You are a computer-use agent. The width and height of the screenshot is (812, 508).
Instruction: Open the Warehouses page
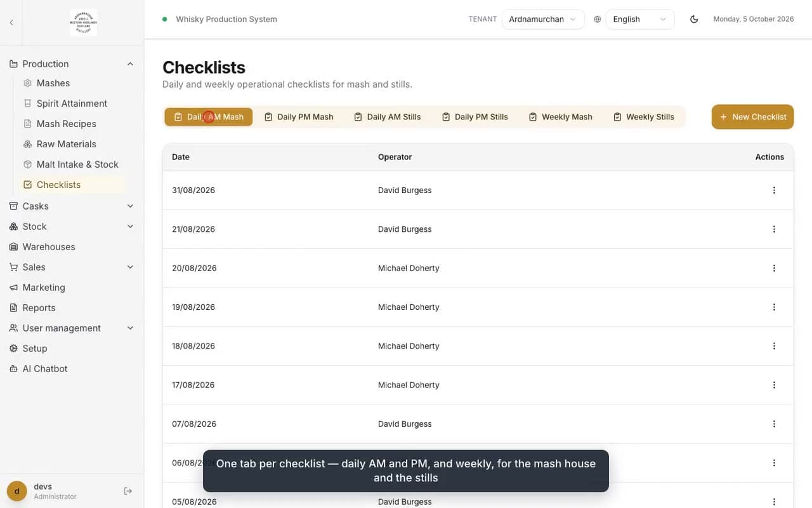click(72, 246)
